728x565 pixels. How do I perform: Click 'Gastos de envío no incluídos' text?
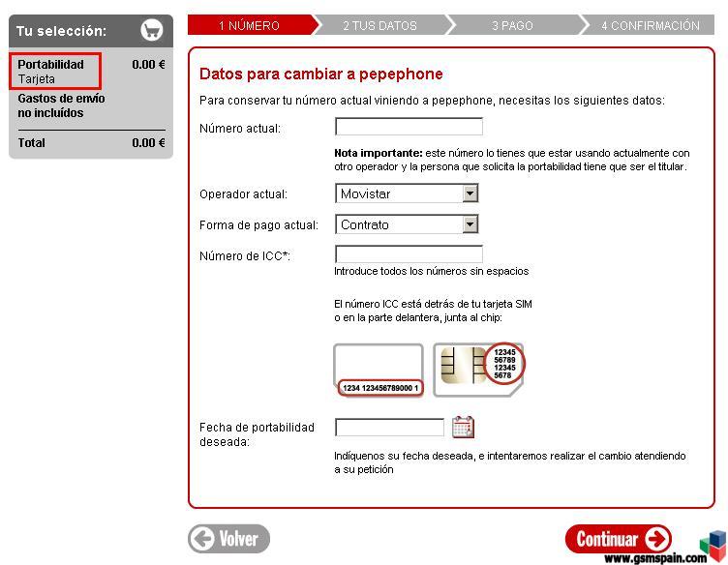click(61, 105)
